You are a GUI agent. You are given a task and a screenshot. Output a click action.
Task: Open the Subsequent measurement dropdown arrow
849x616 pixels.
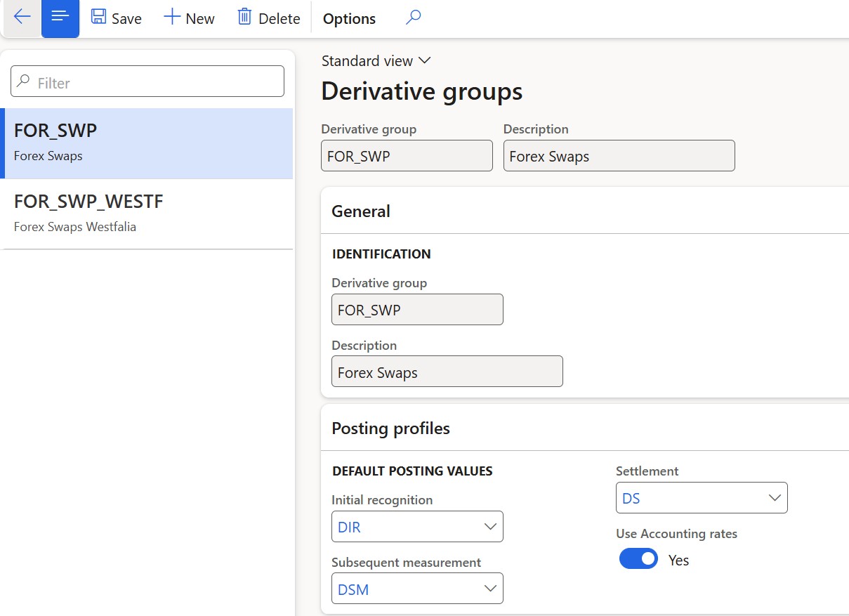pyautogui.click(x=491, y=589)
